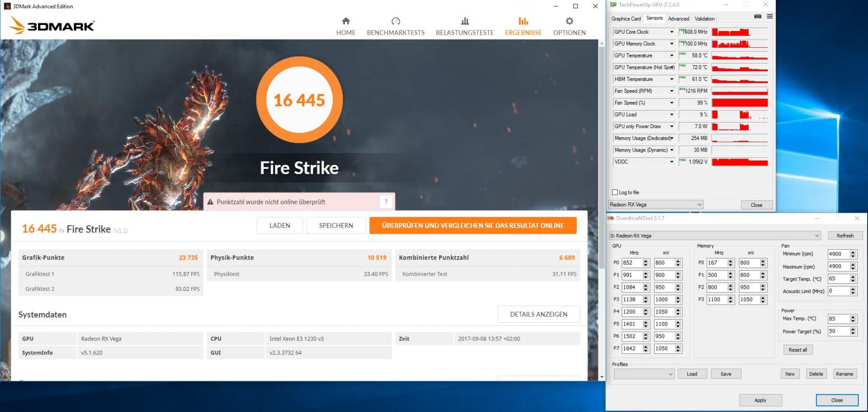Switch to Advanced tab in GPU-Z
The width and height of the screenshot is (868, 412).
click(x=678, y=18)
